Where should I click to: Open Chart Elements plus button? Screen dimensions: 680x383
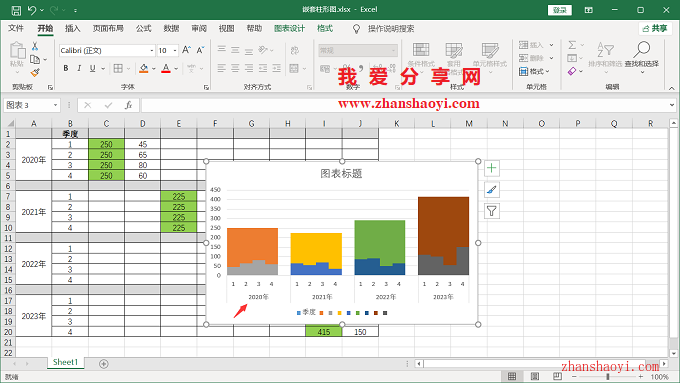(491, 168)
